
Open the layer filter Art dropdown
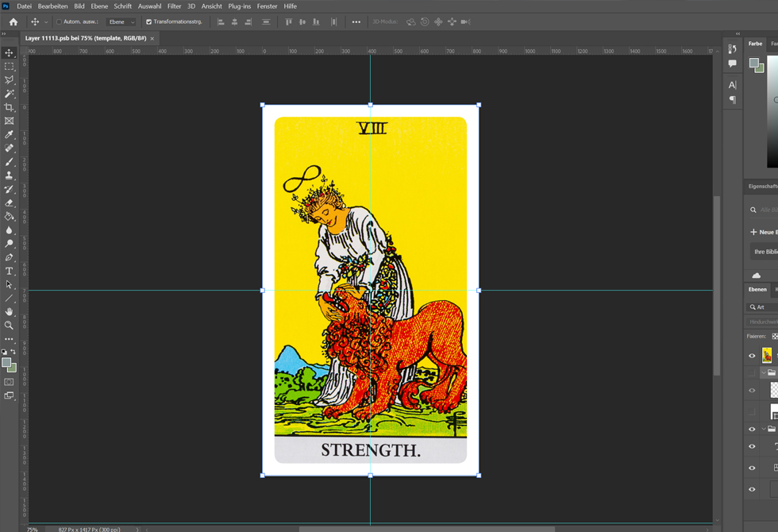click(x=762, y=308)
